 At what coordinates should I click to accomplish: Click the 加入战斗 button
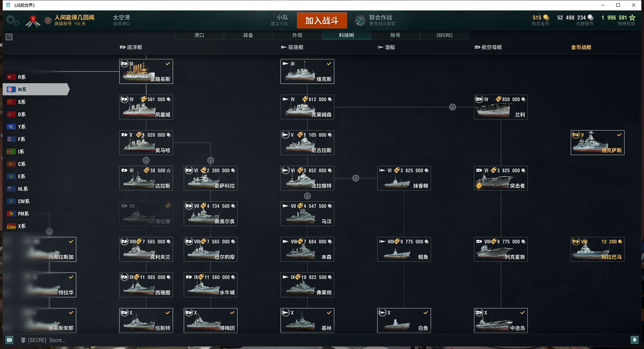coord(322,20)
